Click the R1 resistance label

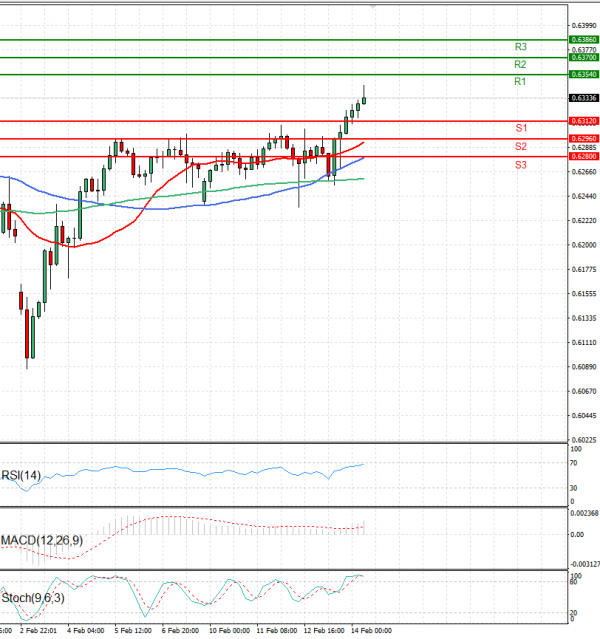(520, 82)
